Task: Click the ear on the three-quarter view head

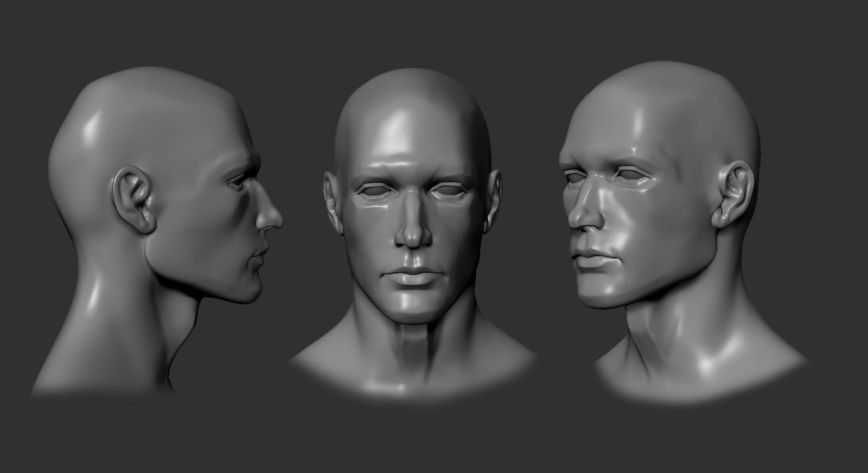Action: (x=733, y=194)
